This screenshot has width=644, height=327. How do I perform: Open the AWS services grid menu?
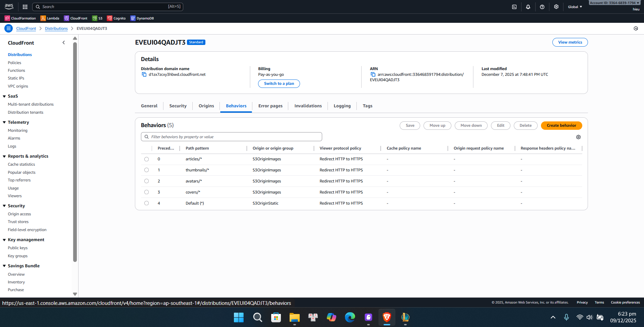[25, 7]
